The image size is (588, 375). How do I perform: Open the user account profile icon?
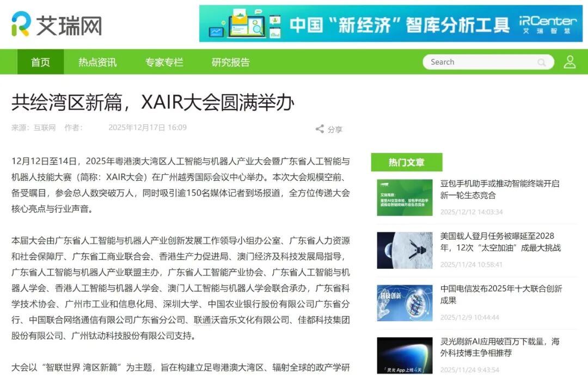coord(569,62)
